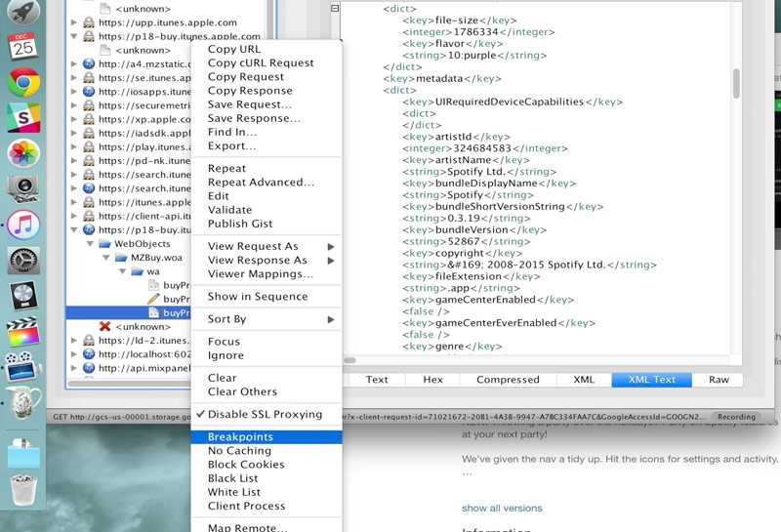The image size is (781, 532).
Task: Click the lock icon of https://securemetri host
Action: 89,105
